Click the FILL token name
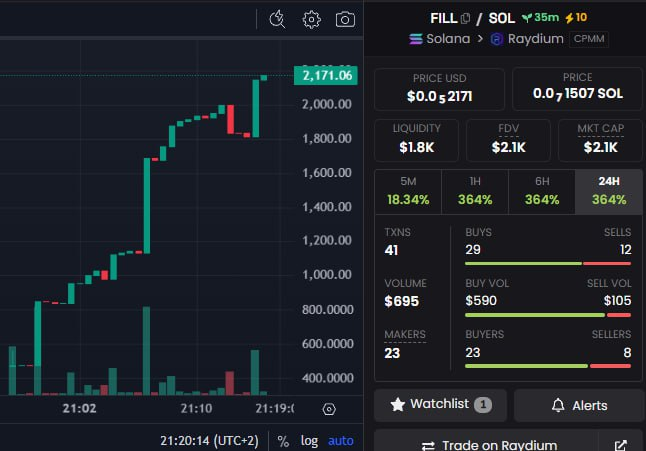646x451 pixels. [444, 18]
